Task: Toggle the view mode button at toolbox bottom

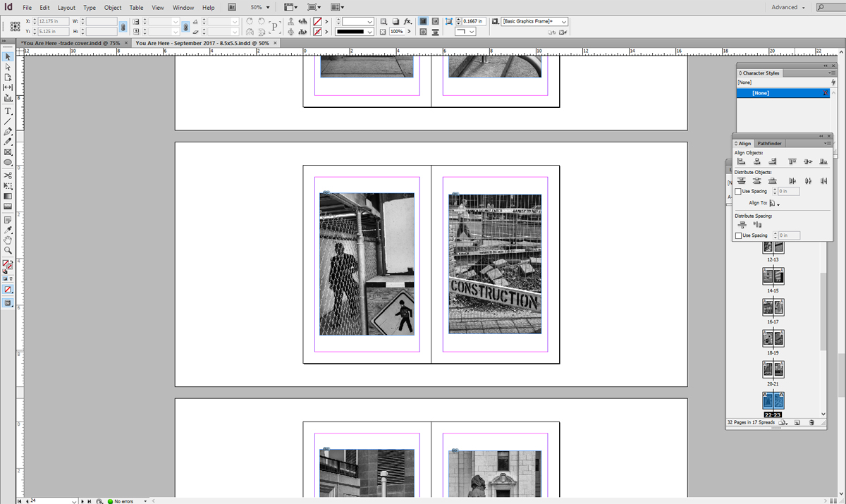Action: [x=8, y=303]
